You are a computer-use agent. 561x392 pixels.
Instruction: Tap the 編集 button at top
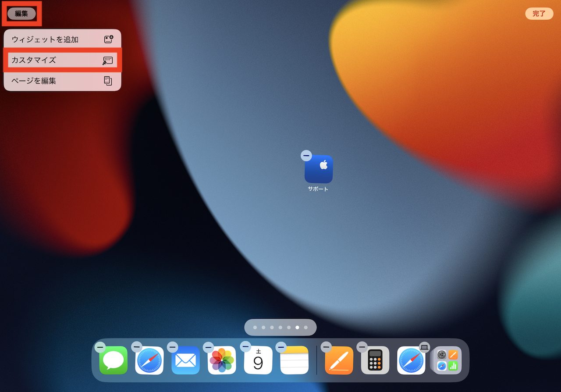point(21,14)
